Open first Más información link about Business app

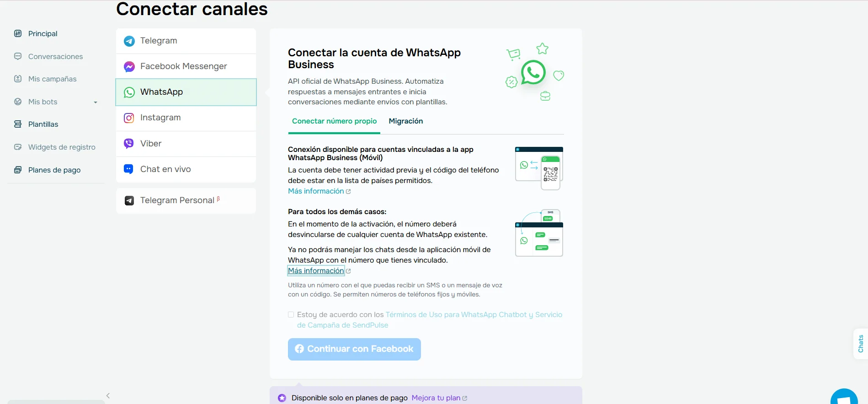pos(316,191)
